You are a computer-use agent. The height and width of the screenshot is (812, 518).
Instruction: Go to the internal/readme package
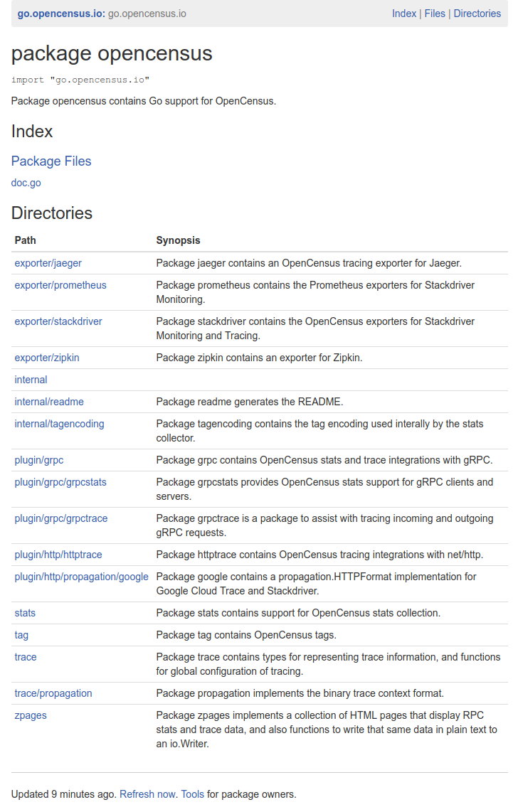coord(49,402)
